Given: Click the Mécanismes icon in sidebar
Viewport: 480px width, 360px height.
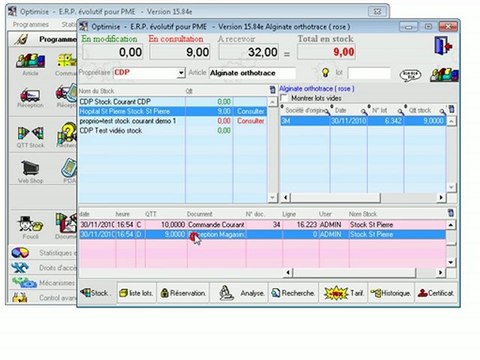Looking at the screenshot, I should pyautogui.click(x=24, y=283).
